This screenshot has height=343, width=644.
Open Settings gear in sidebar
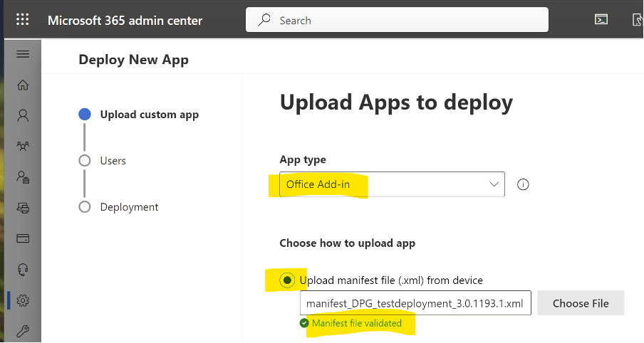tap(23, 300)
